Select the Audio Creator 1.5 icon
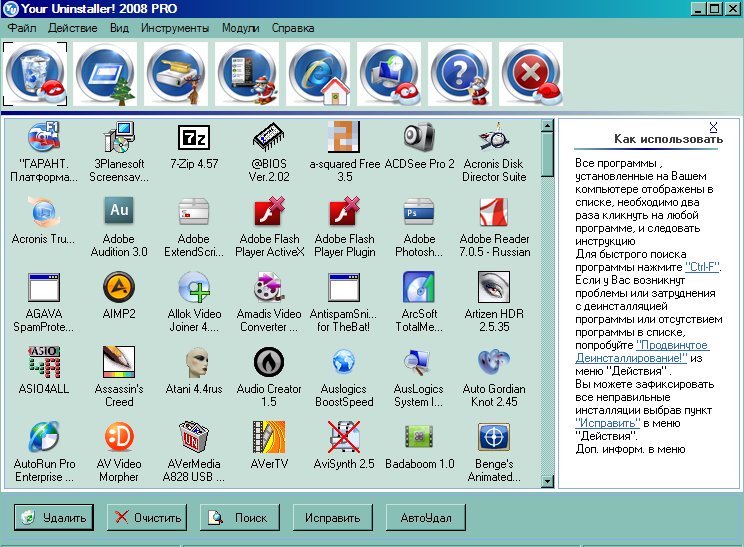This screenshot has height=547, width=744. [x=269, y=362]
